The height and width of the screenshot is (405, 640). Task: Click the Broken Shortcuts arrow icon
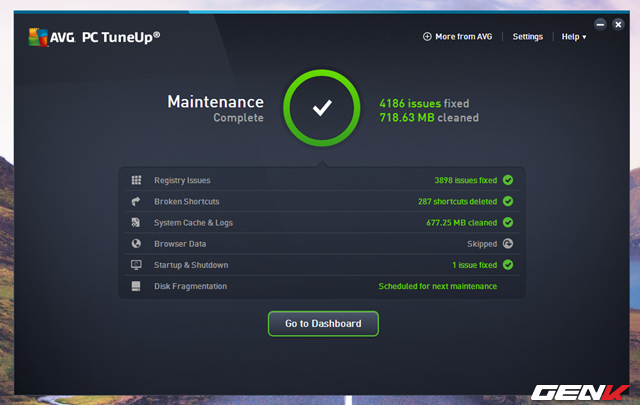coord(136,201)
